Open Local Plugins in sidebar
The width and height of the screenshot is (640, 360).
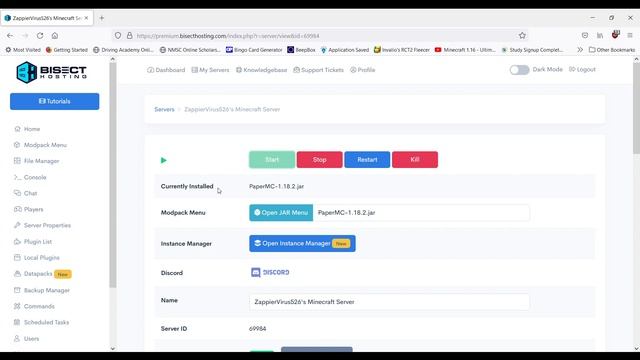[x=37, y=258]
